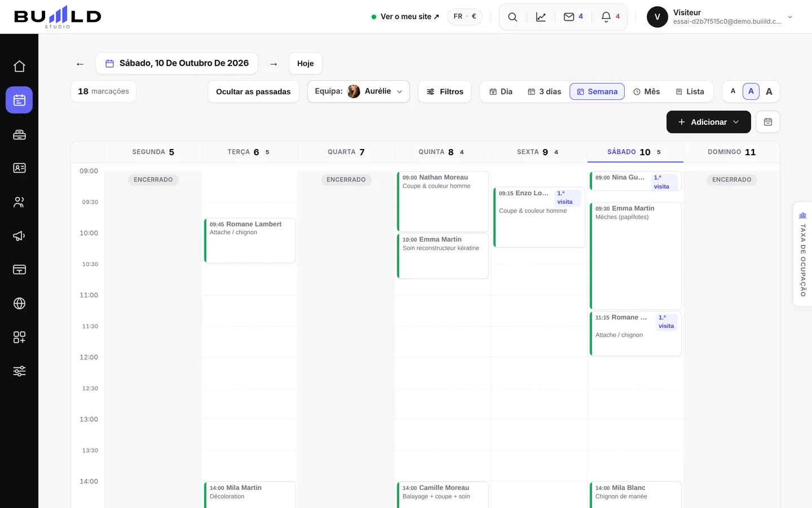Open the 09:45 Romane Lambert appointment
The width and height of the screenshot is (812, 508).
coord(250,240)
